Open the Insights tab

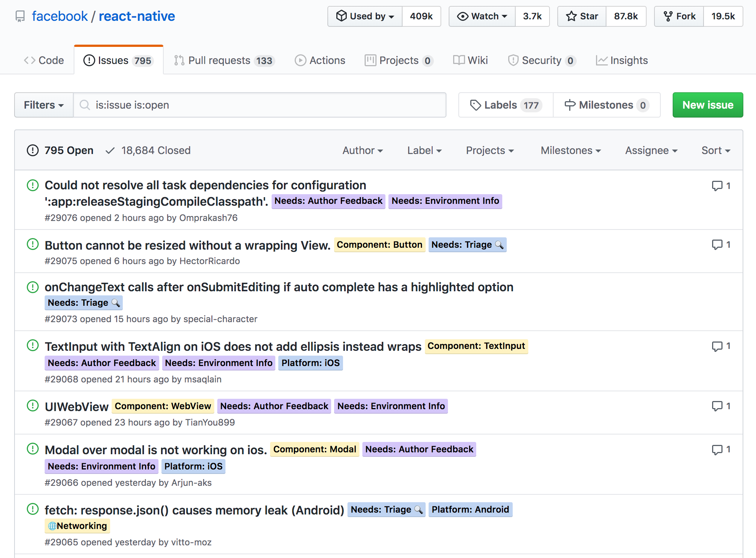point(622,60)
